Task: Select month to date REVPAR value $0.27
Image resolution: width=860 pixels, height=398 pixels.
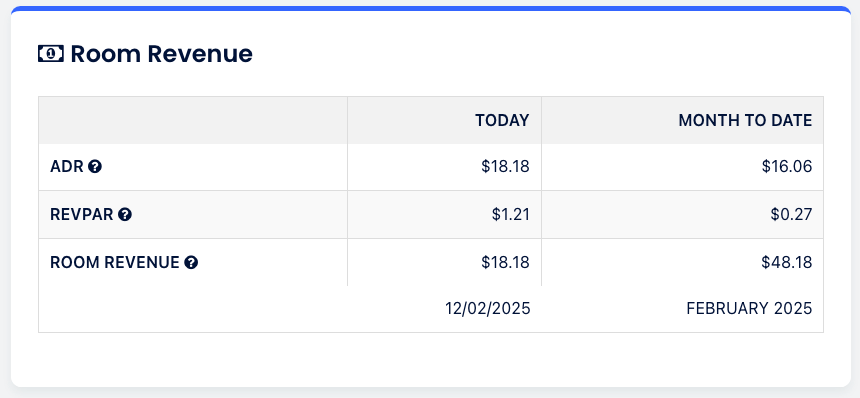Action: 791,214
